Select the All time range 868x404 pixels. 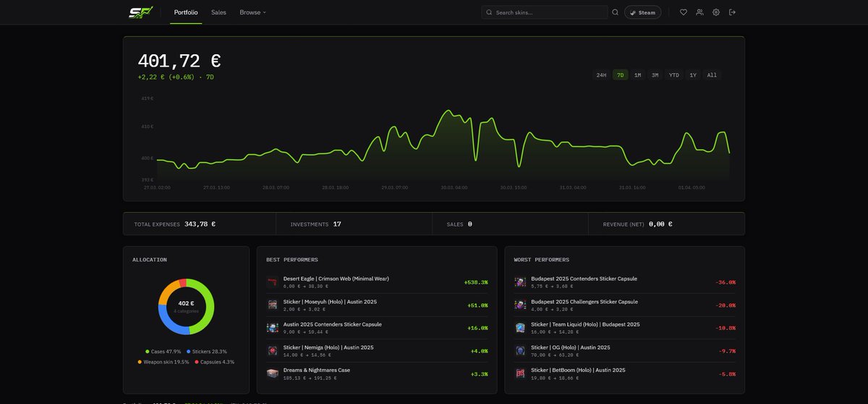point(712,75)
